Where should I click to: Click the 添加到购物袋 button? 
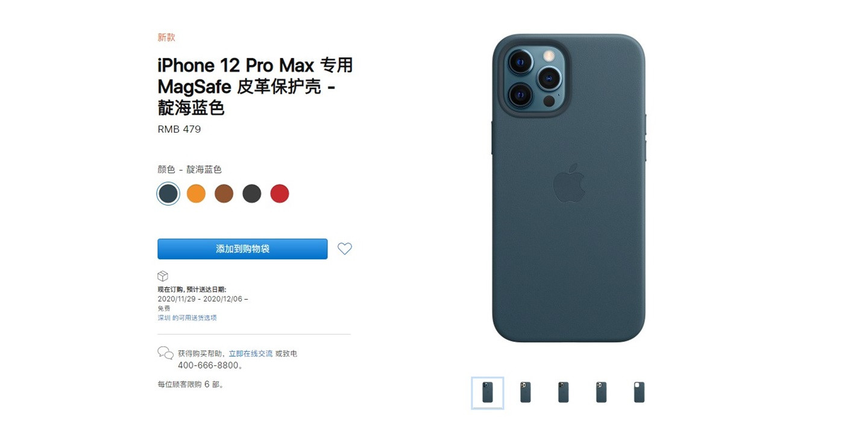point(242,249)
